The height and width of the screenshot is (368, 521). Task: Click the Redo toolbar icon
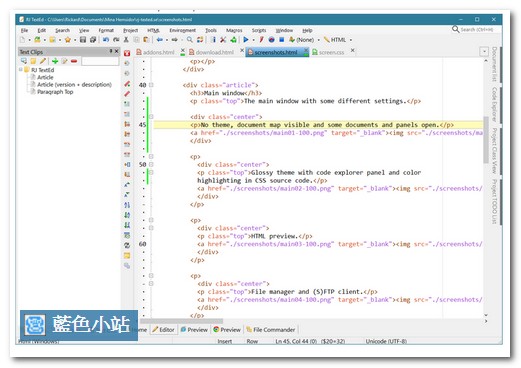tap(116, 40)
